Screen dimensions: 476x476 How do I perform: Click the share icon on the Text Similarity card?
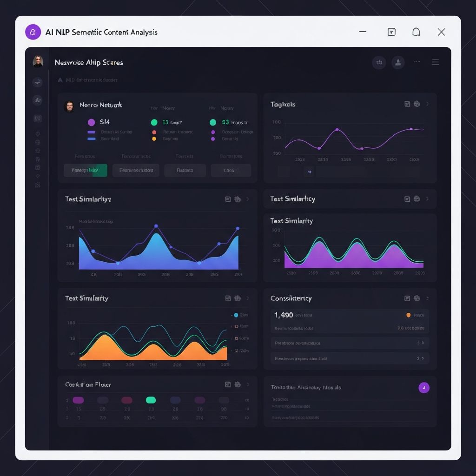click(238, 198)
